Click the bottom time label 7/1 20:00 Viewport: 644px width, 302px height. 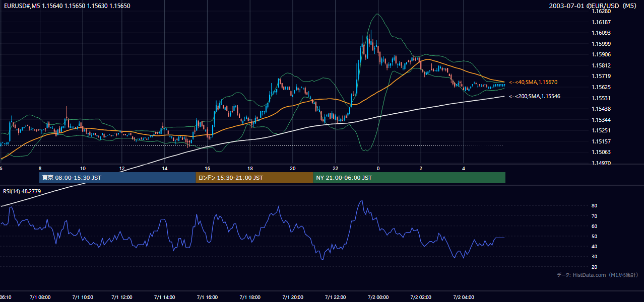pyautogui.click(x=292, y=297)
